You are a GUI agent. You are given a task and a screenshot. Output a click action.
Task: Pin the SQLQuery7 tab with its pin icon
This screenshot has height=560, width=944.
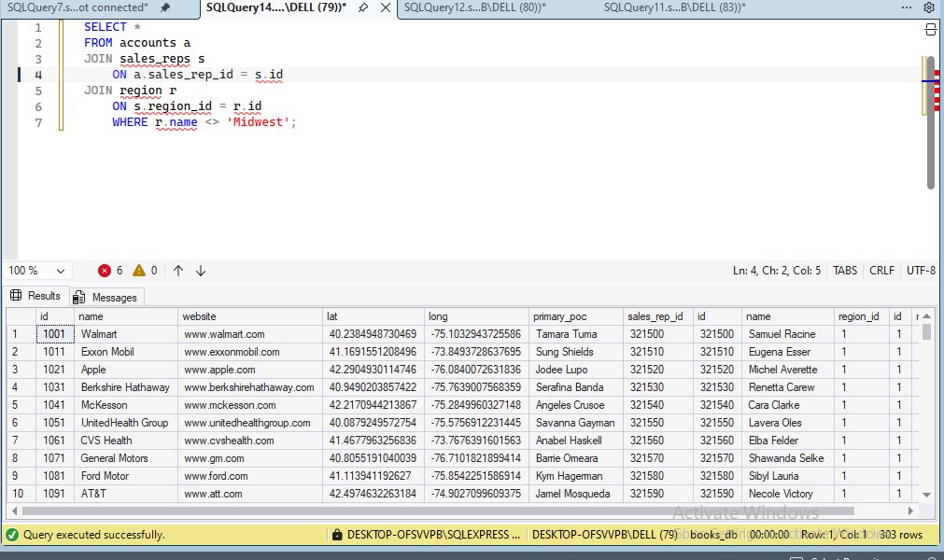point(165,7)
